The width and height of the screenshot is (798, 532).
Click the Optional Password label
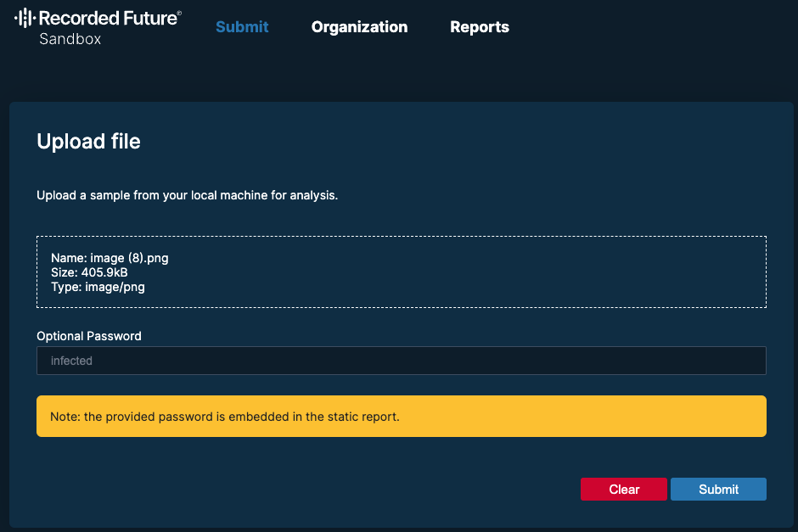point(89,336)
